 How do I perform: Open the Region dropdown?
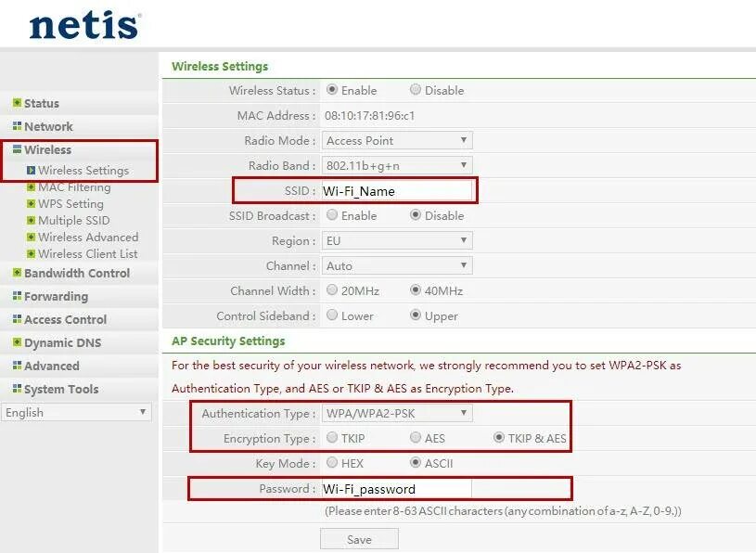[397, 240]
